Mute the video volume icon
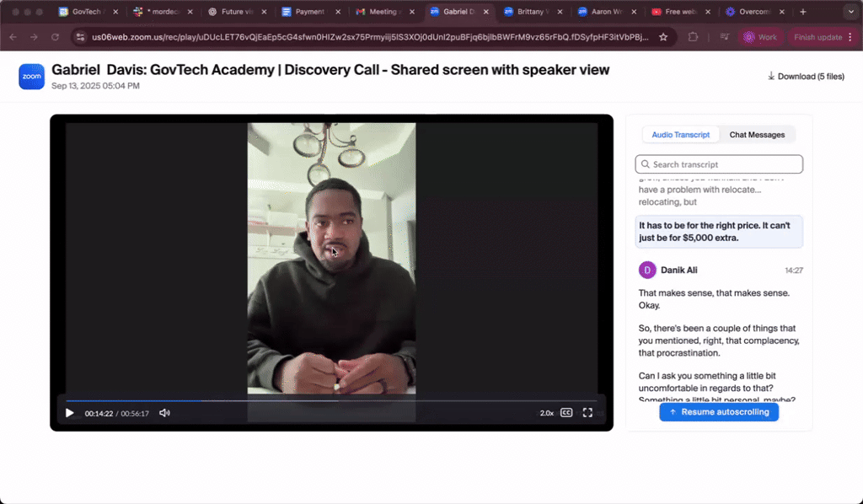863x504 pixels. point(164,413)
